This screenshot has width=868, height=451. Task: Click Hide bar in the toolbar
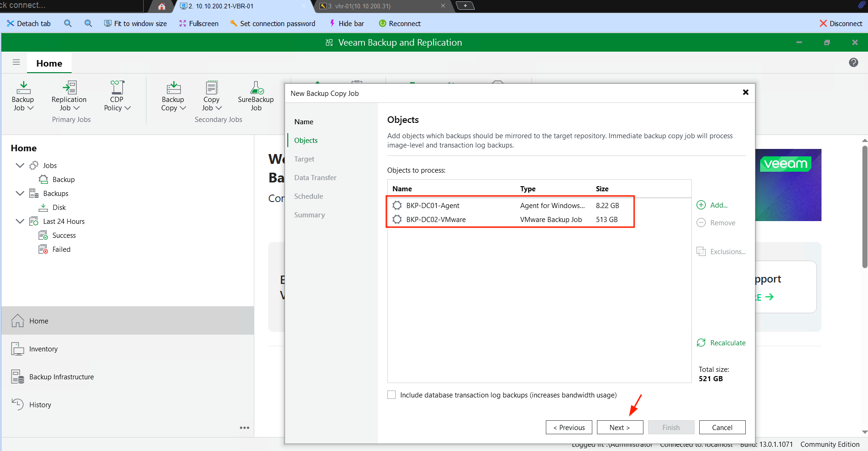click(347, 23)
